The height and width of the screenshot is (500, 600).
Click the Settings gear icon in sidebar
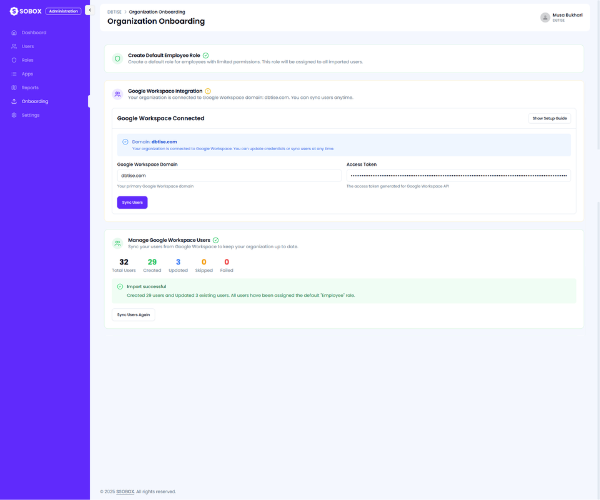(x=14, y=115)
